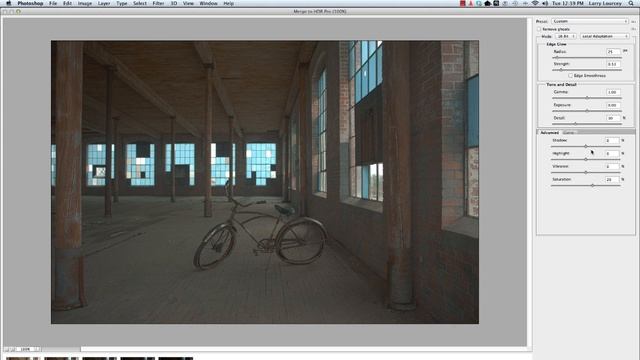Click the Highlight value field

(x=612, y=153)
